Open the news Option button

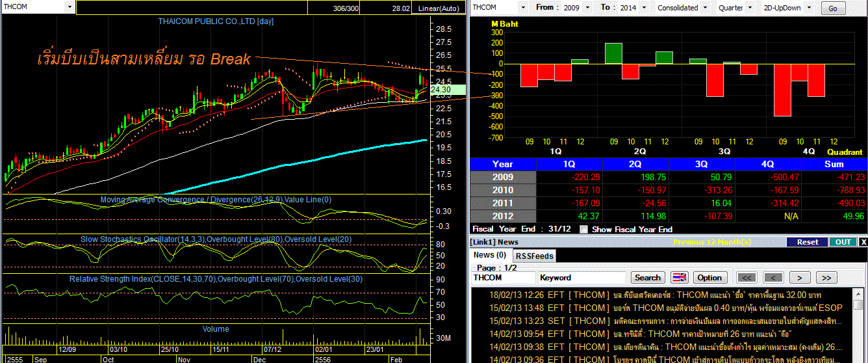coord(709,277)
